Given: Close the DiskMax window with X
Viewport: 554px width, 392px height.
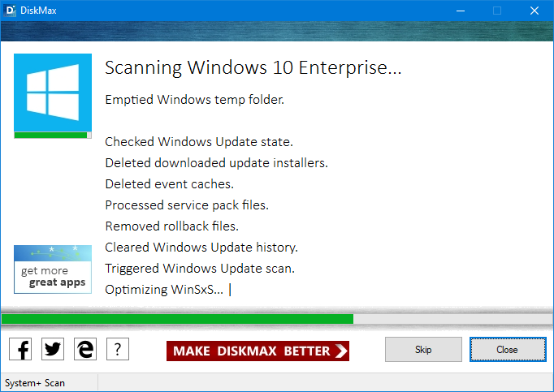Looking at the screenshot, I should (535, 11).
